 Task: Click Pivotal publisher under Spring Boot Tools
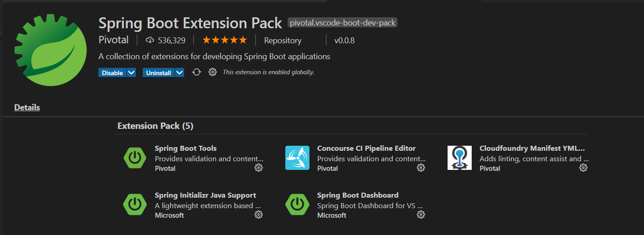coord(165,169)
